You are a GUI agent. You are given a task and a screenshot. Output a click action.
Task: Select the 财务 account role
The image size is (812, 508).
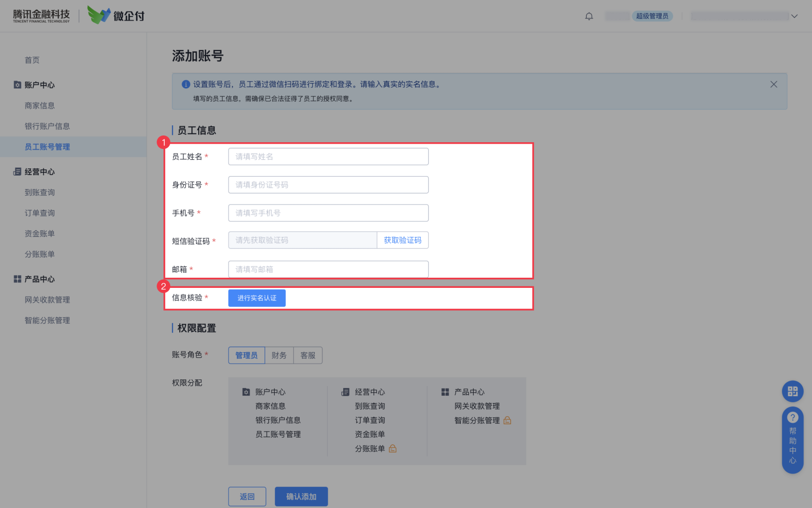(279, 355)
